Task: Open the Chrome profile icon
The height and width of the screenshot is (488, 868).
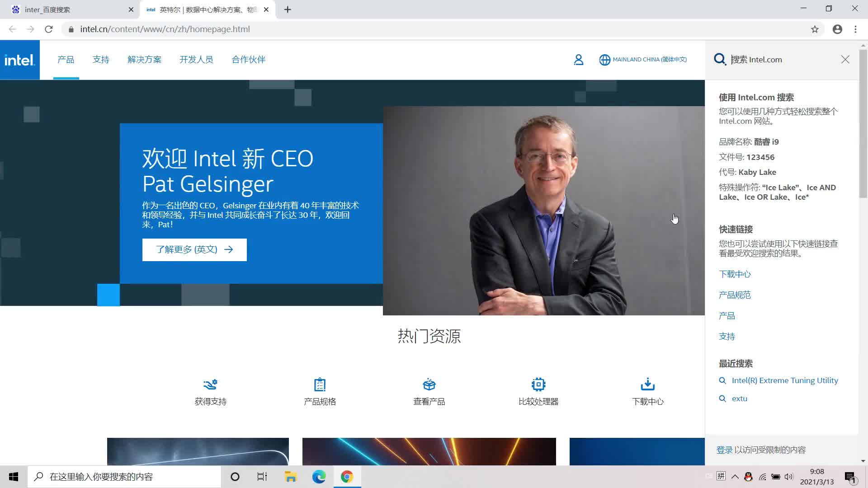Action: point(837,29)
